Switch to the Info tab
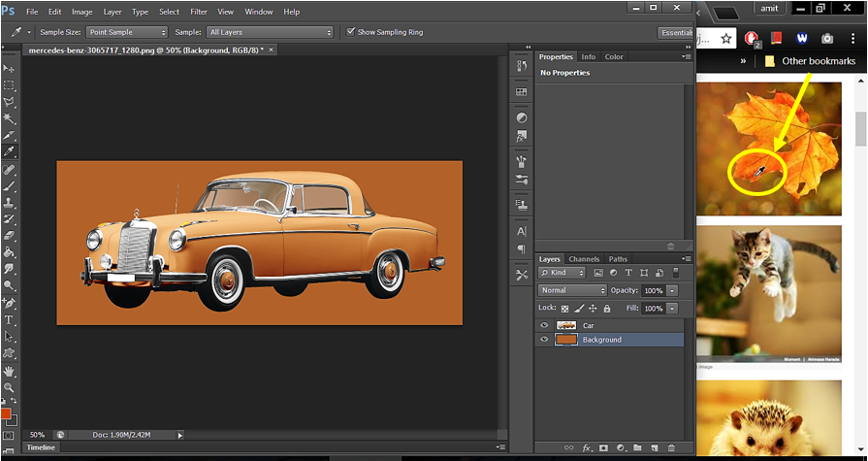This screenshot has width=868, height=461. coord(589,56)
